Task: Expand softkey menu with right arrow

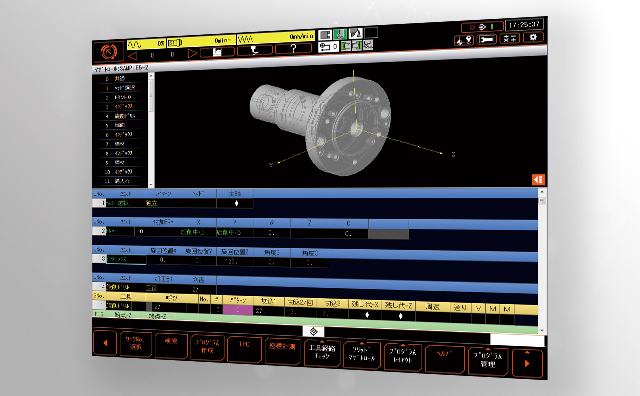Action: click(527, 363)
